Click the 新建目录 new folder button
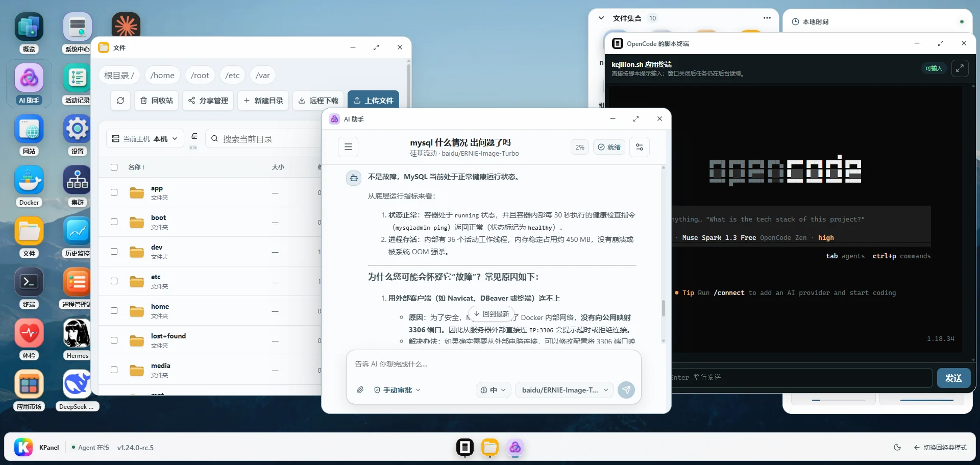The height and width of the screenshot is (465, 980). coord(263,101)
